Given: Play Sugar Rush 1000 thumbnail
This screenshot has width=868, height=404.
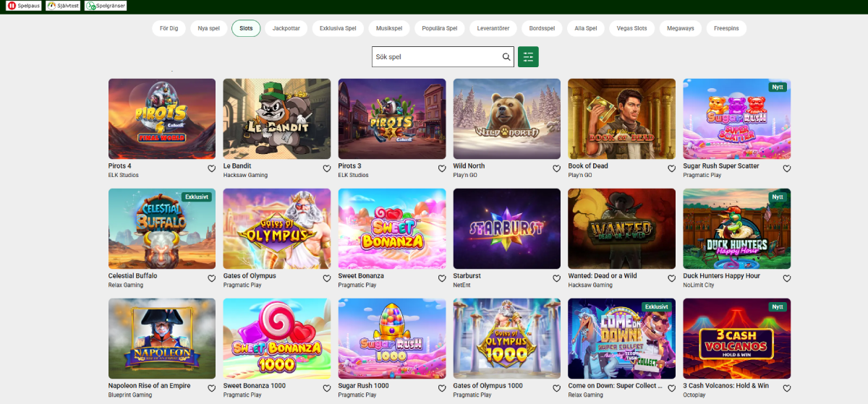Looking at the screenshot, I should (392, 338).
